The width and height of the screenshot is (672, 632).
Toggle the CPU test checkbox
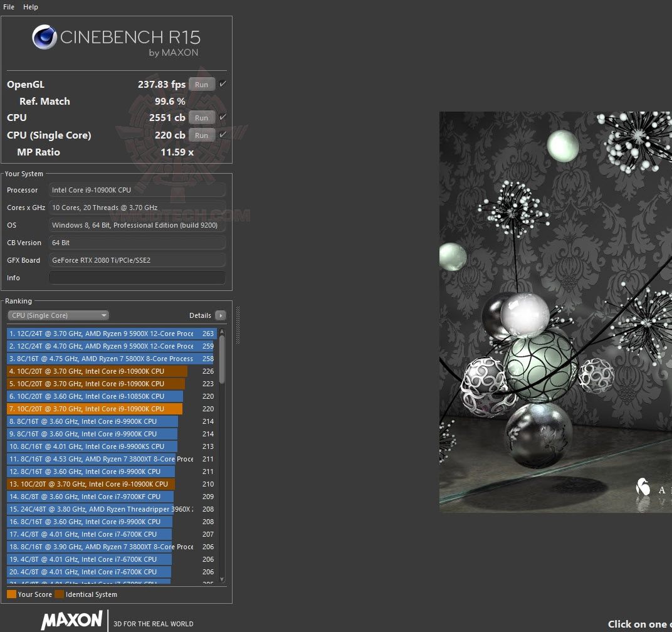click(223, 117)
